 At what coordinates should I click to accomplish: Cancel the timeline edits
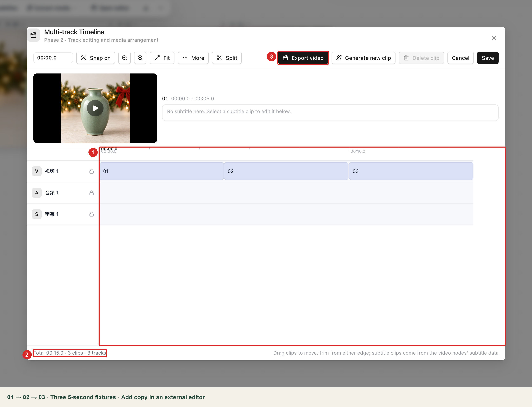(460, 58)
